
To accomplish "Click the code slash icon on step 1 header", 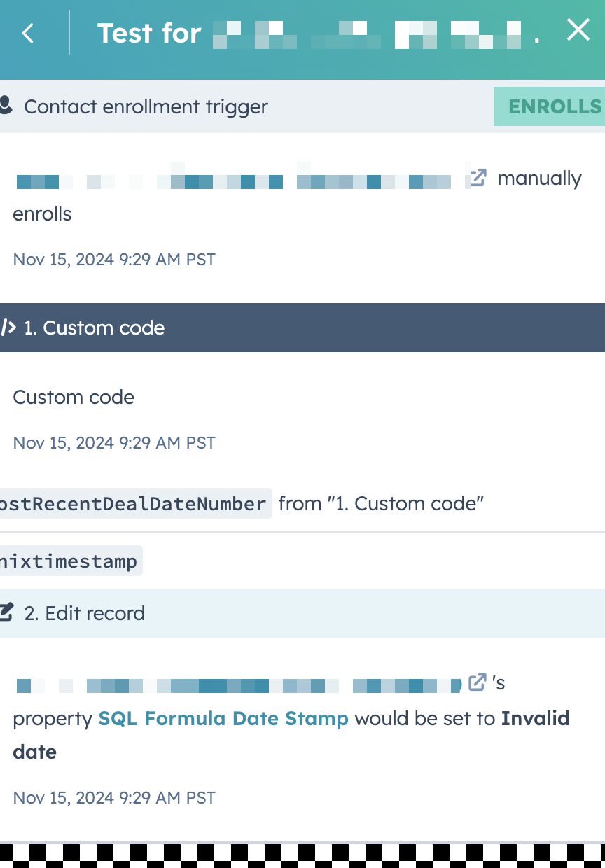I will tap(8, 327).
